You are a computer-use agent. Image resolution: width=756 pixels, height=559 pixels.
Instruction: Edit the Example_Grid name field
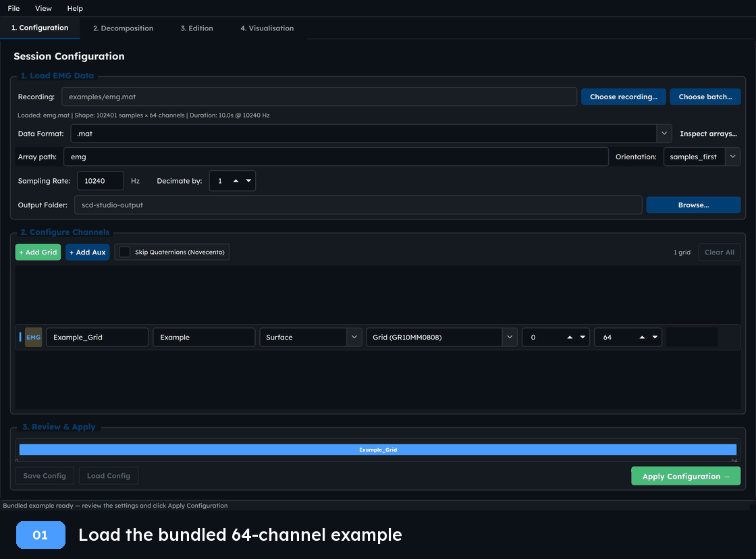[97, 337]
